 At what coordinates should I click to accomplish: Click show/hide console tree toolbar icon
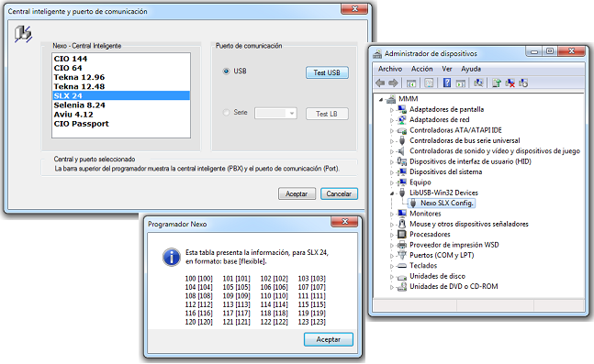click(411, 83)
